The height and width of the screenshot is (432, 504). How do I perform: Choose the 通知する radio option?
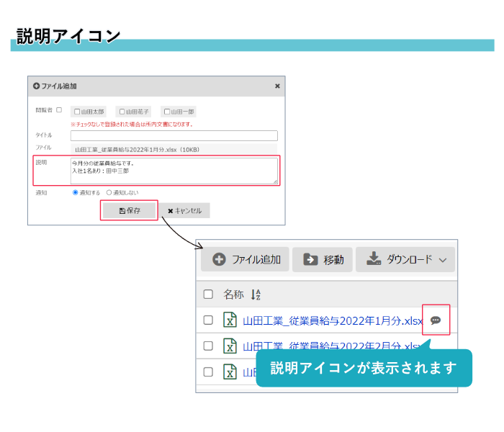tap(76, 193)
